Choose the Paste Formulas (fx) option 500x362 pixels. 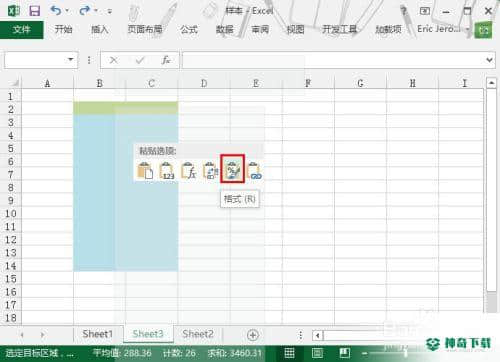click(188, 170)
